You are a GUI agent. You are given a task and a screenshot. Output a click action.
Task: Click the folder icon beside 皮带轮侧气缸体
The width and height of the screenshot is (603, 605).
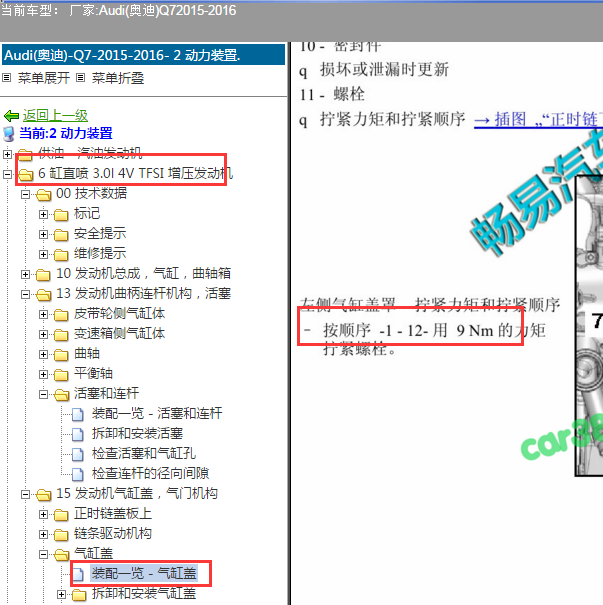[x=61, y=315]
